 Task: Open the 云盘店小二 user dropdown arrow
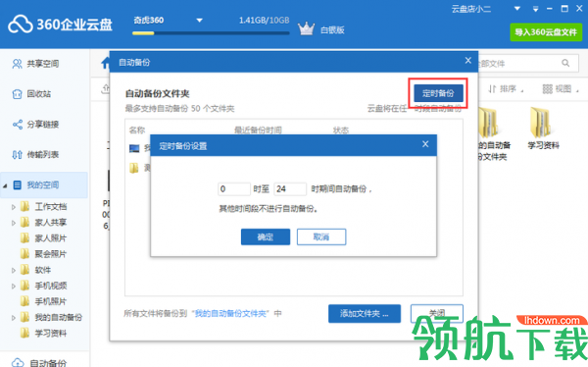pyautogui.click(x=517, y=8)
